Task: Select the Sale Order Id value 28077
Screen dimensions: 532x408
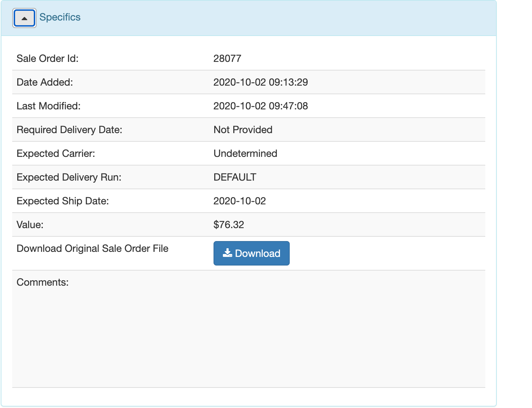Action: (227, 59)
